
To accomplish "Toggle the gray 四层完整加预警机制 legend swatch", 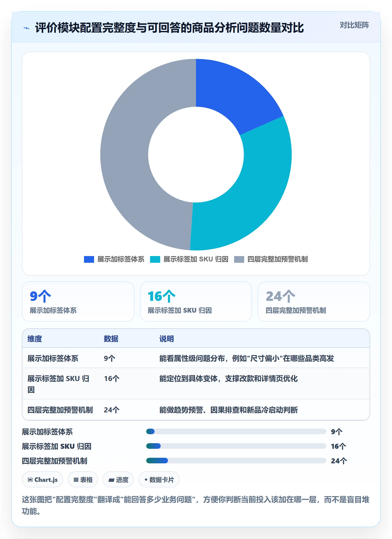I will point(239,259).
